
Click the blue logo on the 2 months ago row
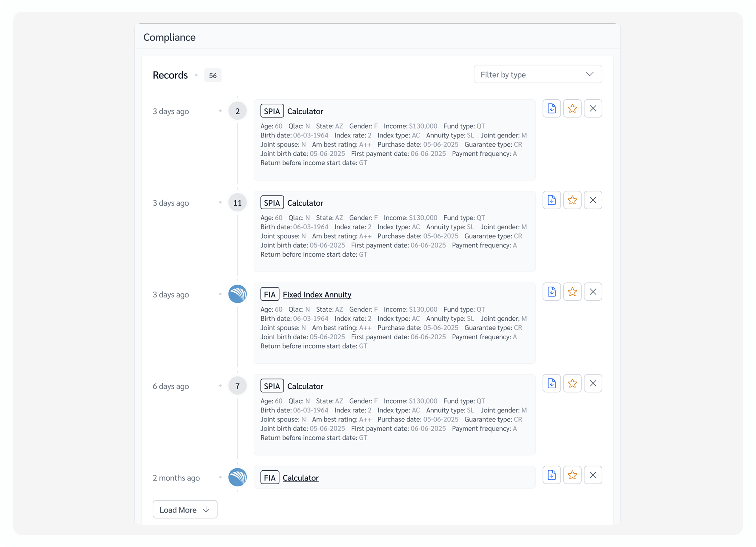tap(237, 477)
